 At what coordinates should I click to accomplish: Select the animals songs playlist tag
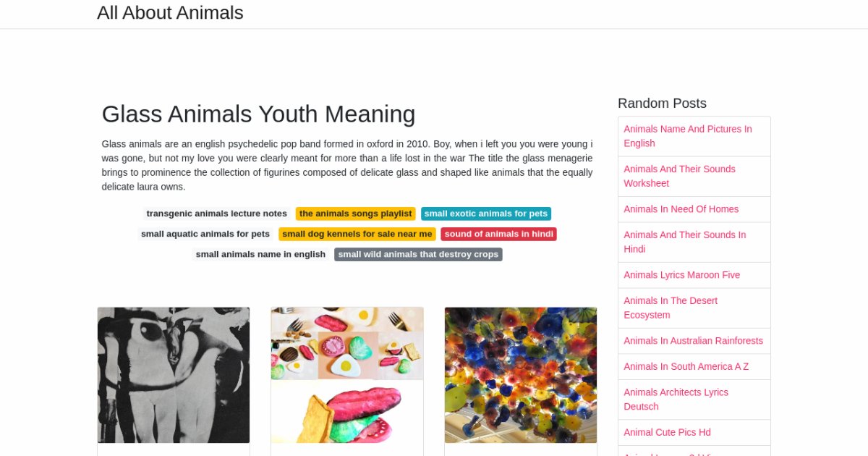point(355,214)
